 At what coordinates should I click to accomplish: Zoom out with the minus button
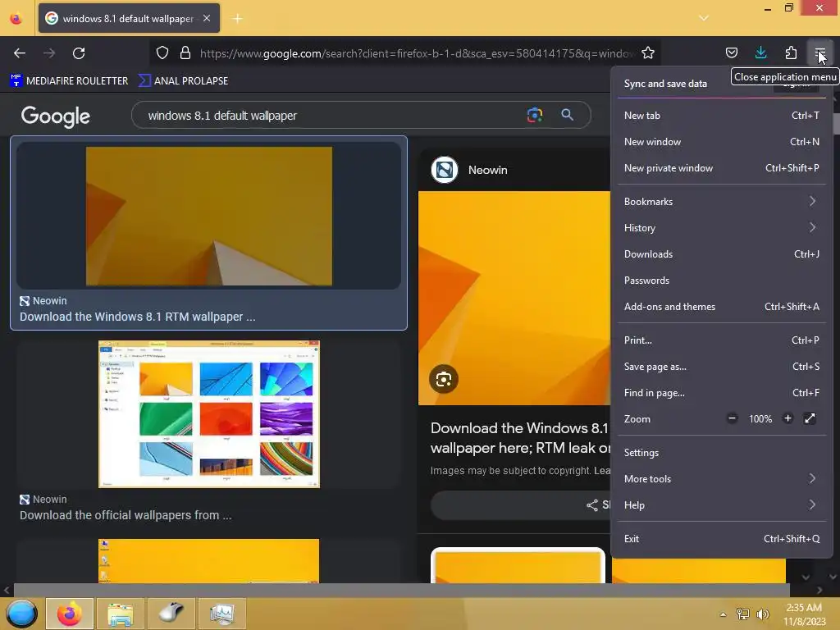[732, 418]
